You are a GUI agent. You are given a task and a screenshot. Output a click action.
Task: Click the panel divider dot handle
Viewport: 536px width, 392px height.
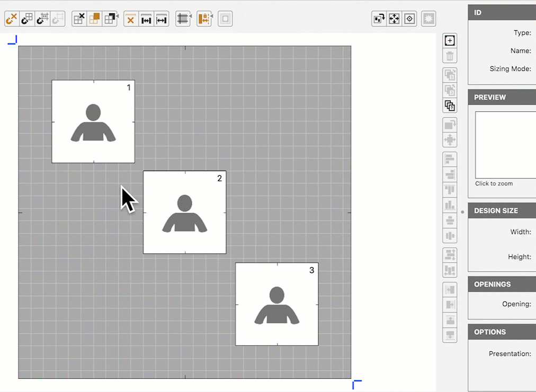462,212
